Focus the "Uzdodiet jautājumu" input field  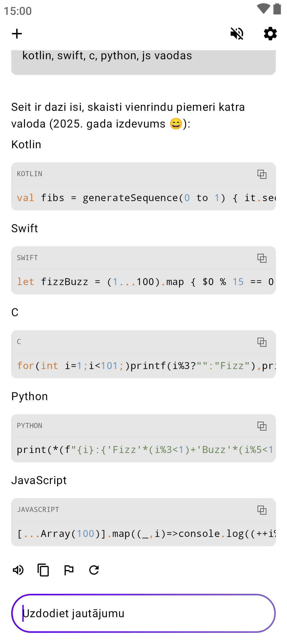(x=143, y=613)
